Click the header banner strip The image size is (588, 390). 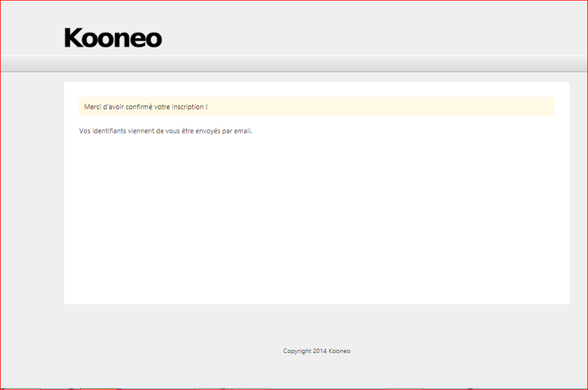pyautogui.click(x=294, y=34)
